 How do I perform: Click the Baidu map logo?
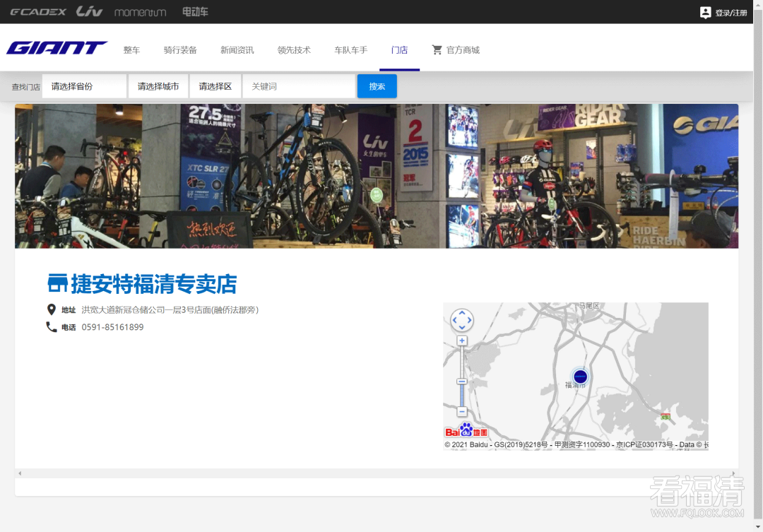(466, 430)
